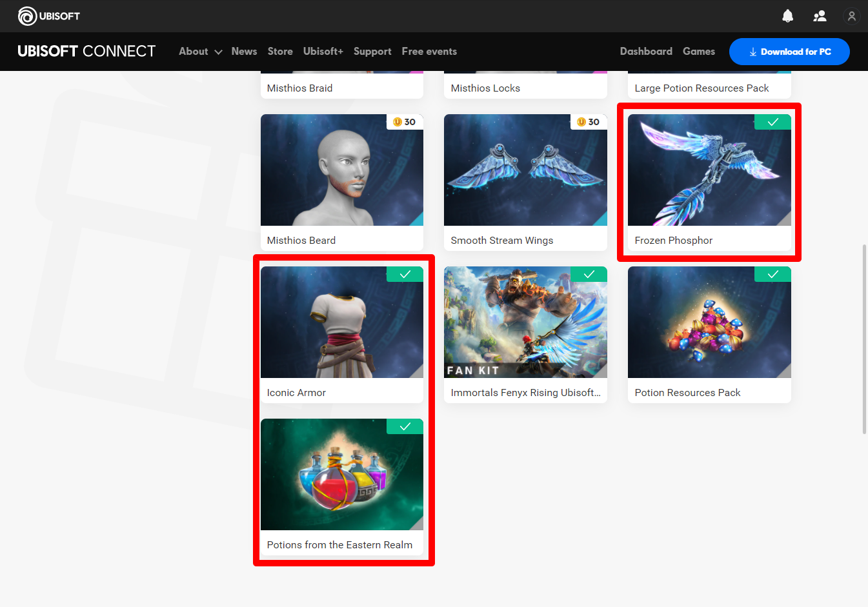
Task: Open Frozen Phosphor reward image
Action: pos(709,170)
